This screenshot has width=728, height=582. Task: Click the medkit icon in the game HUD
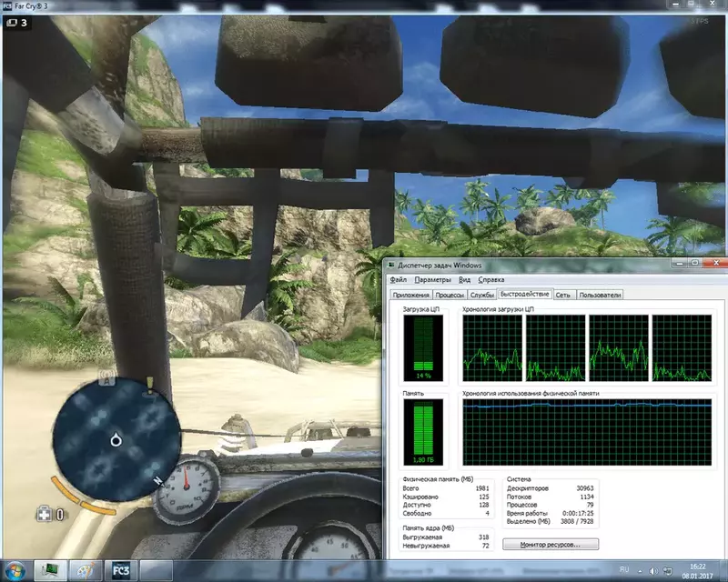point(44,514)
